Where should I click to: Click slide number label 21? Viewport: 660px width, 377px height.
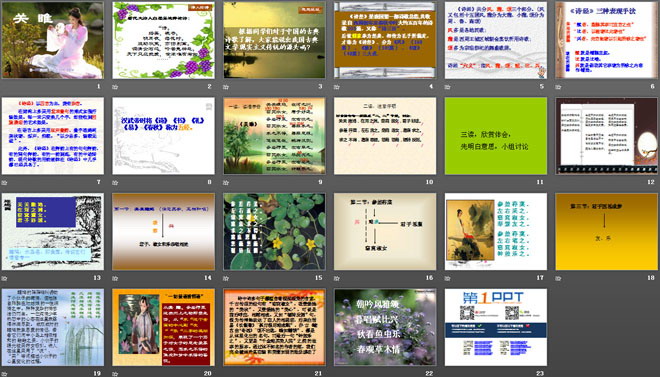318,373
